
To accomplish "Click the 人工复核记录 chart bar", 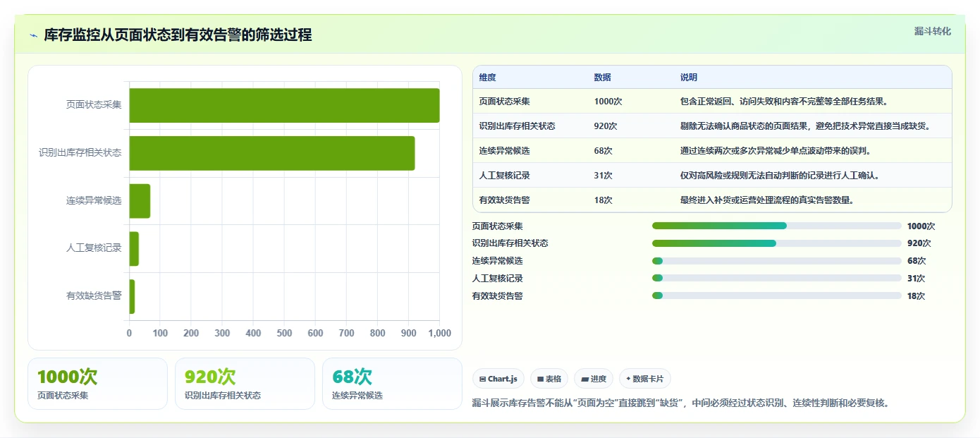I will pyautogui.click(x=134, y=248).
